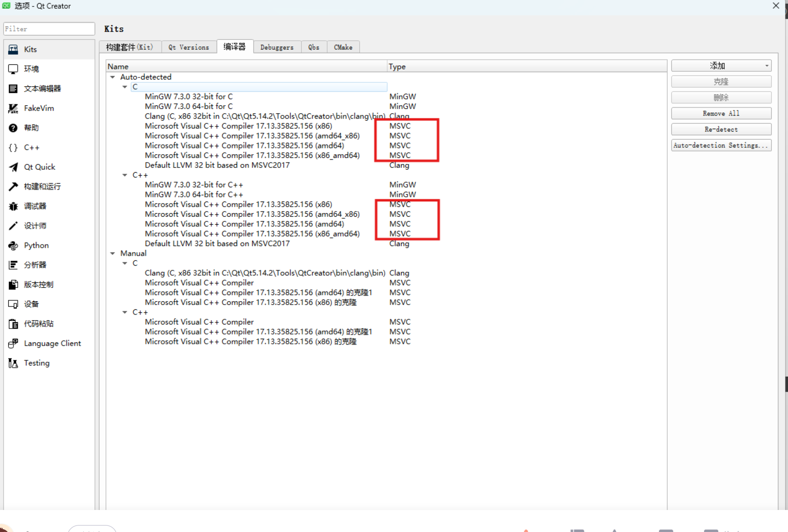Viewport: 788px width, 532px height.
Task: Open the 添加 dropdown button
Action: (721, 66)
